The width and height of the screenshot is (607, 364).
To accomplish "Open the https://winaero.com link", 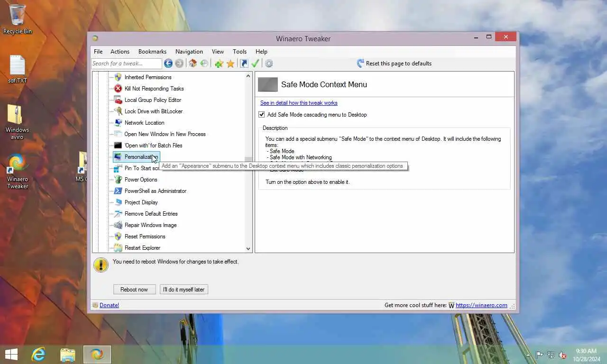I will [481, 305].
